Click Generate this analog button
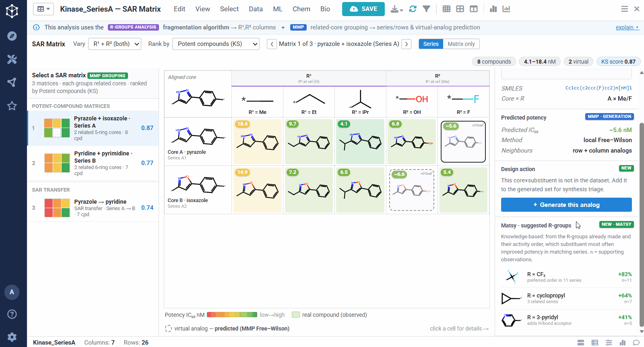The width and height of the screenshot is (644, 347). click(566, 205)
